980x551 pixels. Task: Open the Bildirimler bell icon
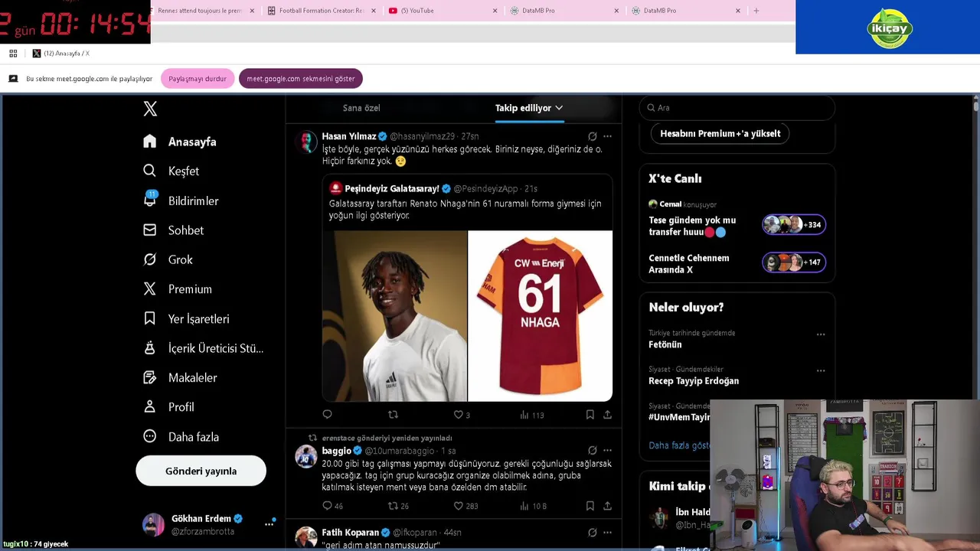click(x=150, y=199)
